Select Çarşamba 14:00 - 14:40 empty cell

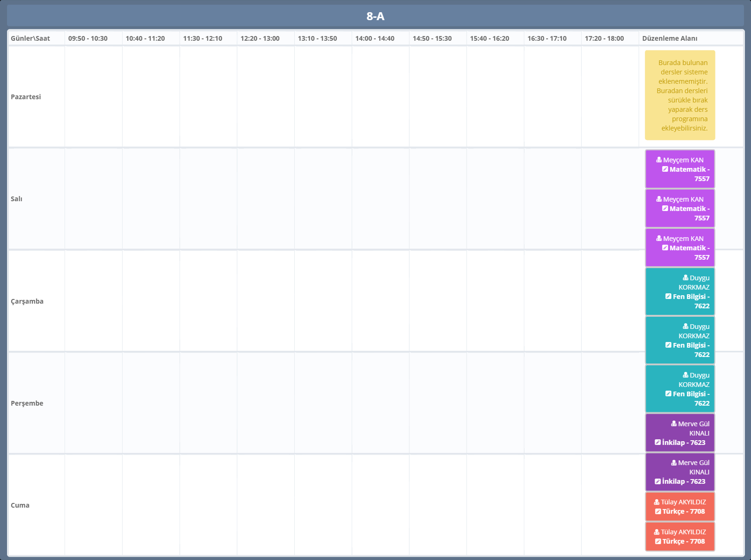380,301
